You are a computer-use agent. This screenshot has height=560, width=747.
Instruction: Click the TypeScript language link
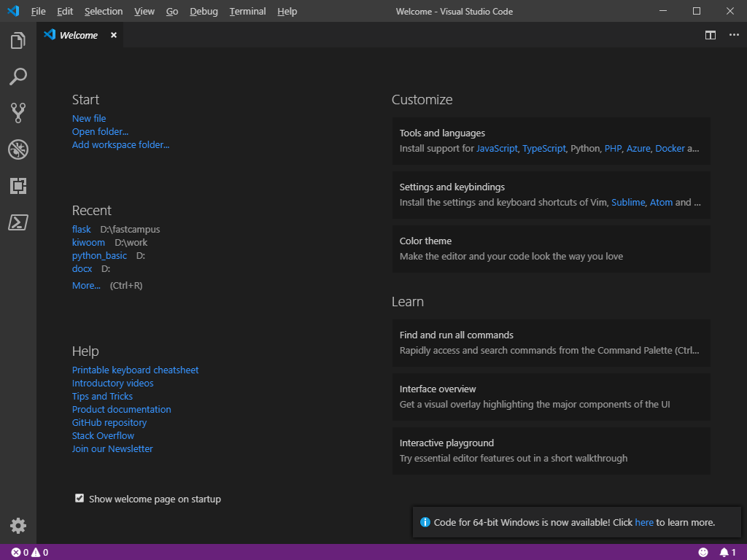pyautogui.click(x=544, y=149)
